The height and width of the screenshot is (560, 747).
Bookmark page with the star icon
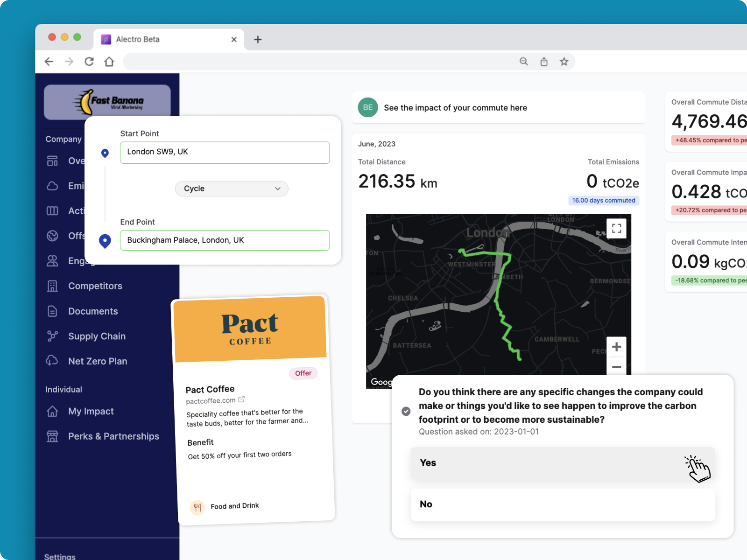point(564,62)
